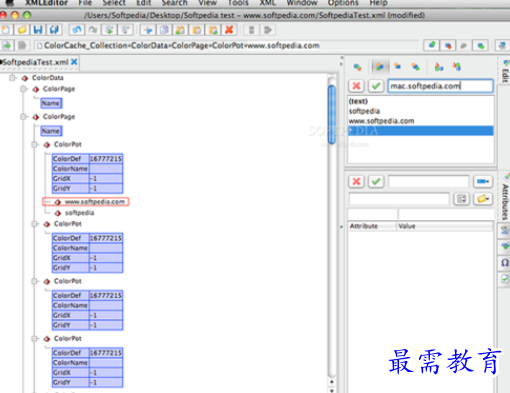Click the highlighted node icon in edit panel toolbar
This screenshot has height=393, width=510.
pos(379,67)
